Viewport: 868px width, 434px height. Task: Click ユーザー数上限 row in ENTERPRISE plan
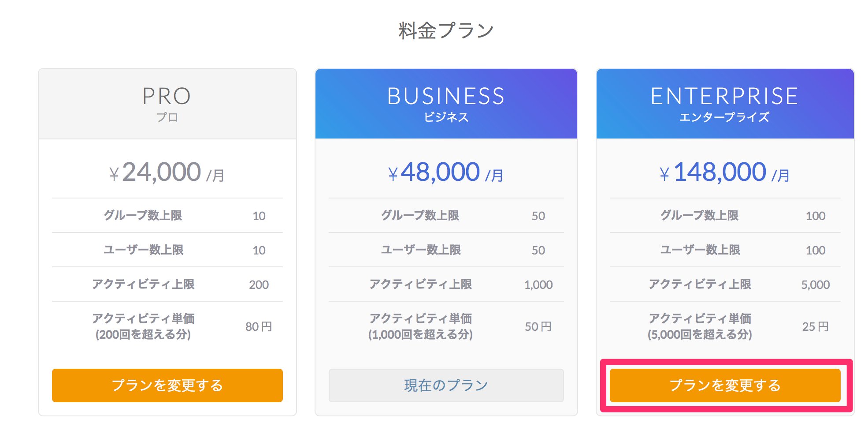tap(725, 250)
